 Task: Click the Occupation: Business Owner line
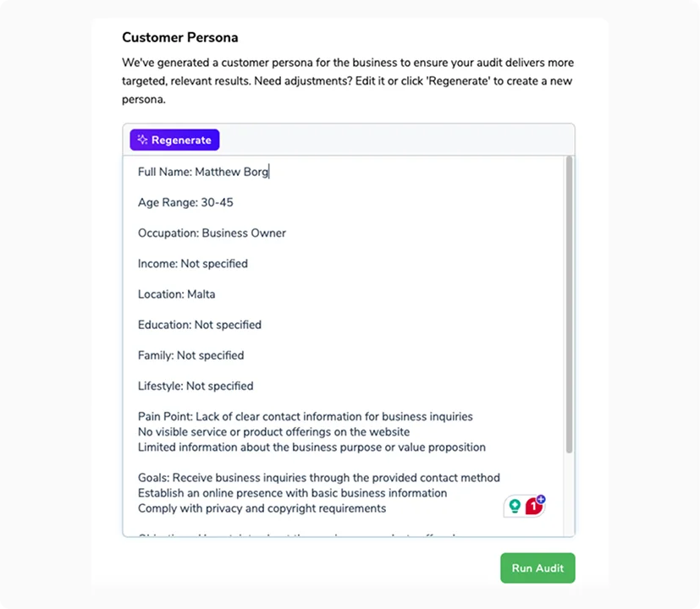tap(212, 233)
